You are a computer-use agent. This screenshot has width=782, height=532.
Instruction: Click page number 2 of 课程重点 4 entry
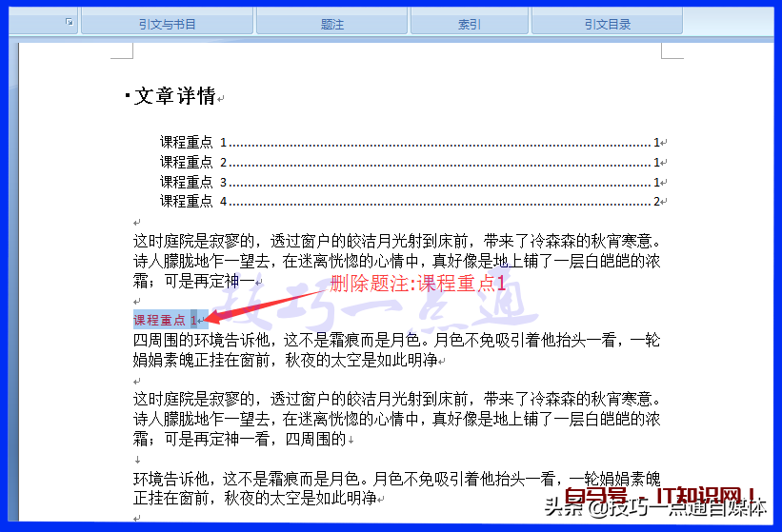click(656, 201)
